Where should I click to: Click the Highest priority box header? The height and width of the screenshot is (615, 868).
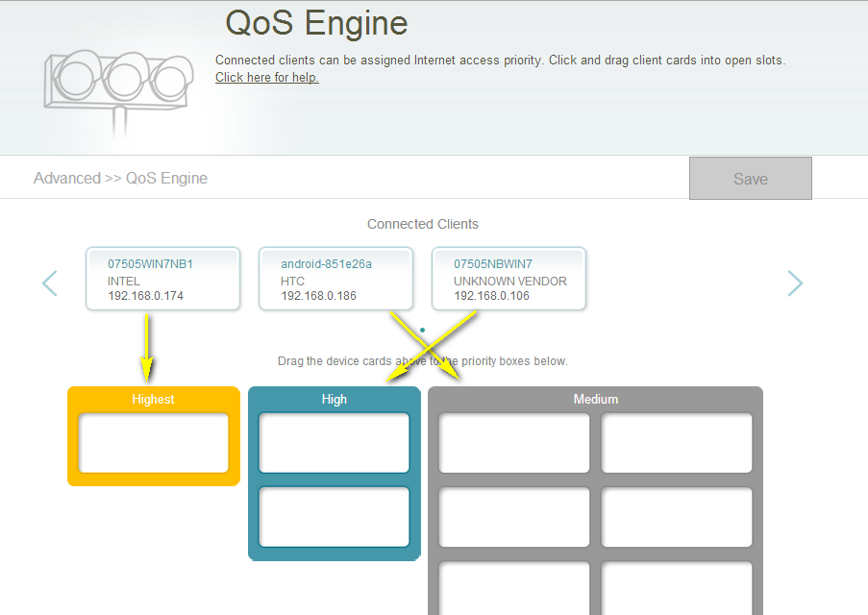click(x=153, y=399)
